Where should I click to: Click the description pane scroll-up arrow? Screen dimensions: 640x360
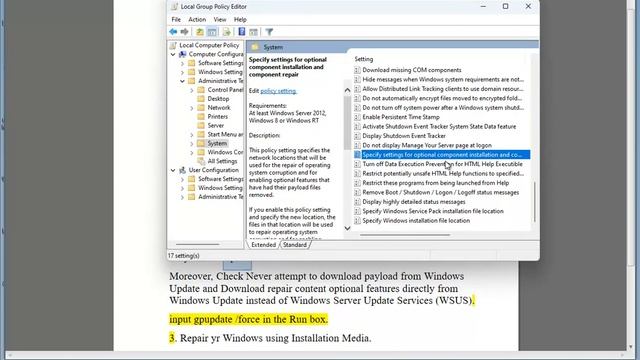pyautogui.click(x=347, y=90)
